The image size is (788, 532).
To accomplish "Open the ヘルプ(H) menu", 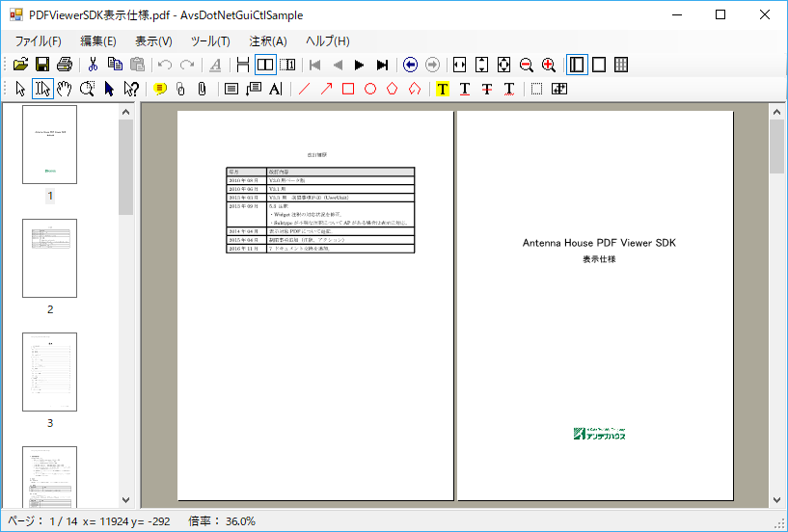I will [x=328, y=41].
